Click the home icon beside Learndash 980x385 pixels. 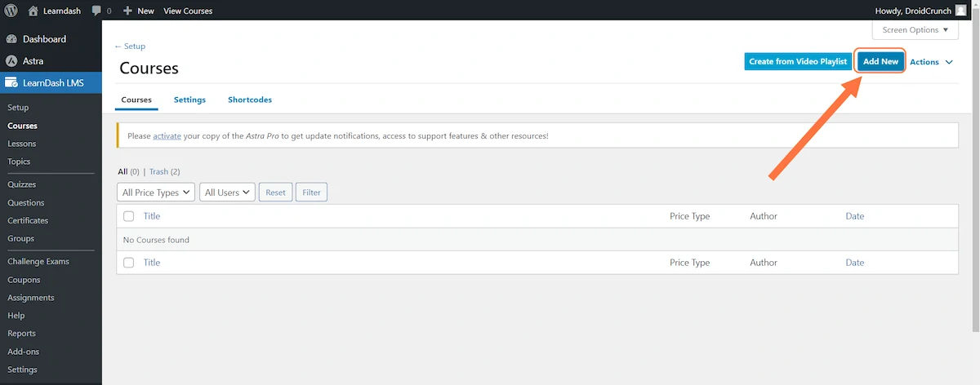33,11
